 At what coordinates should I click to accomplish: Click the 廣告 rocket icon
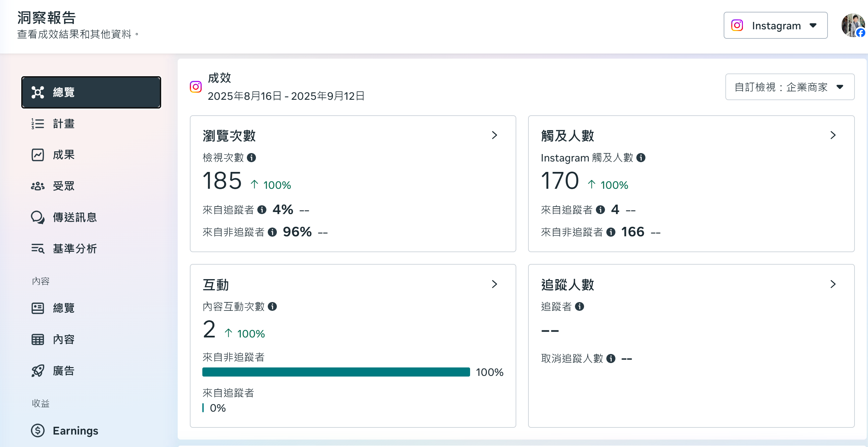(x=37, y=371)
